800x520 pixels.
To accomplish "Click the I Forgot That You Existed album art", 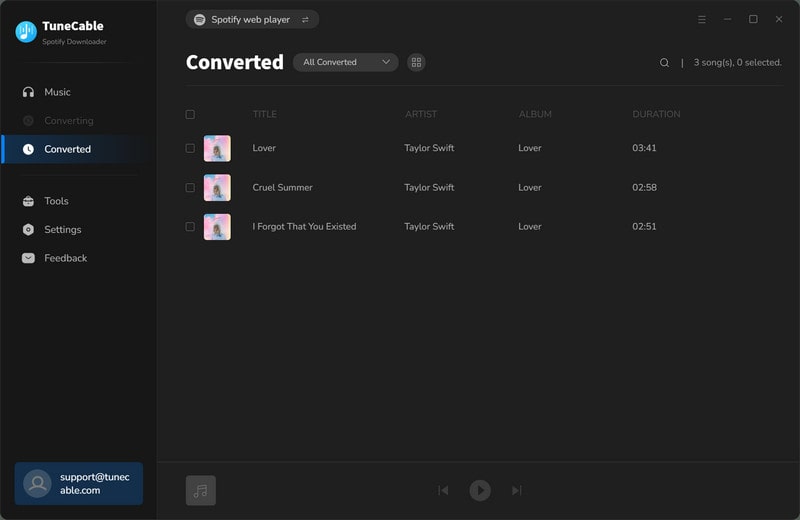I will point(217,227).
